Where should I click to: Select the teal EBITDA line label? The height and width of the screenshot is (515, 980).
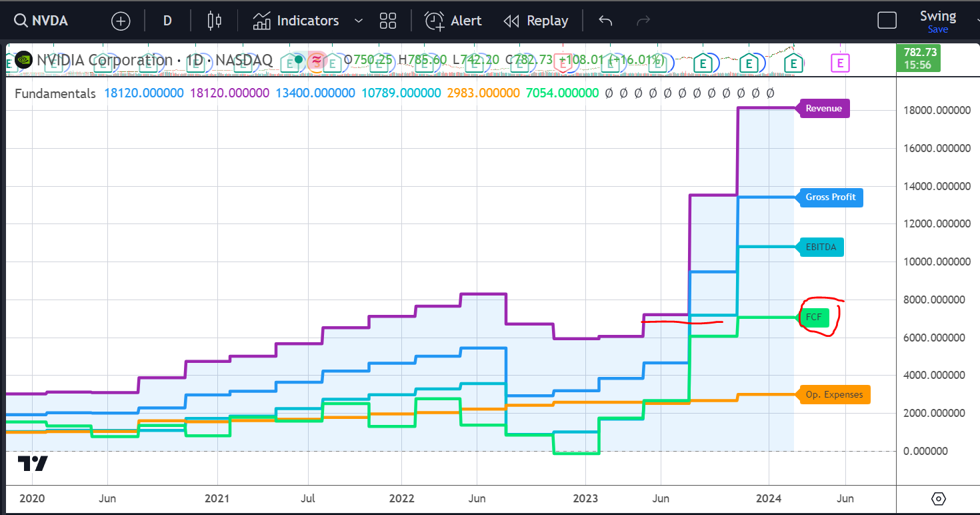point(821,247)
